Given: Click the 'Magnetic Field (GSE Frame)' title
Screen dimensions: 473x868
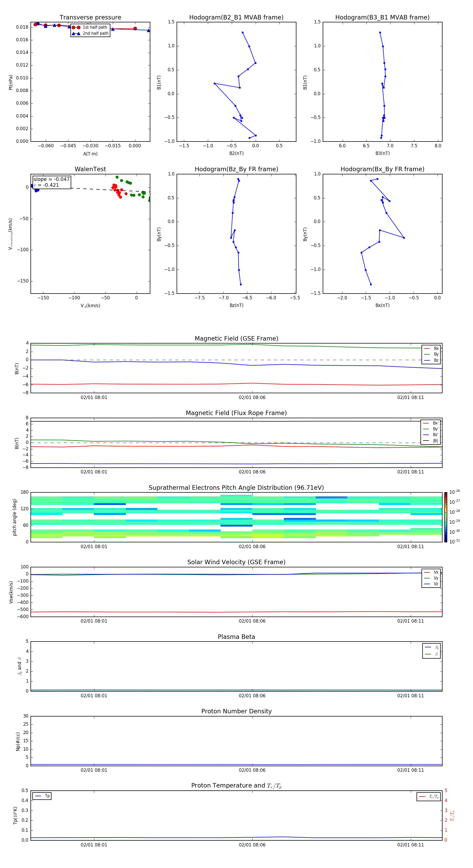Looking at the screenshot, I should pos(236,339).
